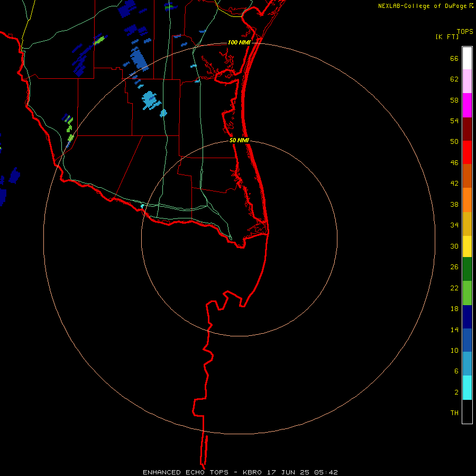Pick the bright orange legend swatch
This screenshot has width=476, height=476.
tap(467, 200)
